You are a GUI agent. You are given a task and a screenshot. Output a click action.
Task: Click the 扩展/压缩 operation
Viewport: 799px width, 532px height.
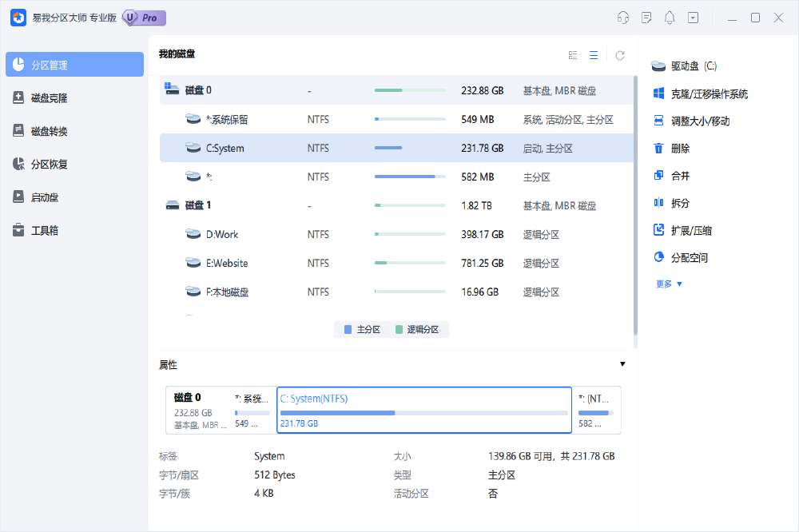click(691, 230)
